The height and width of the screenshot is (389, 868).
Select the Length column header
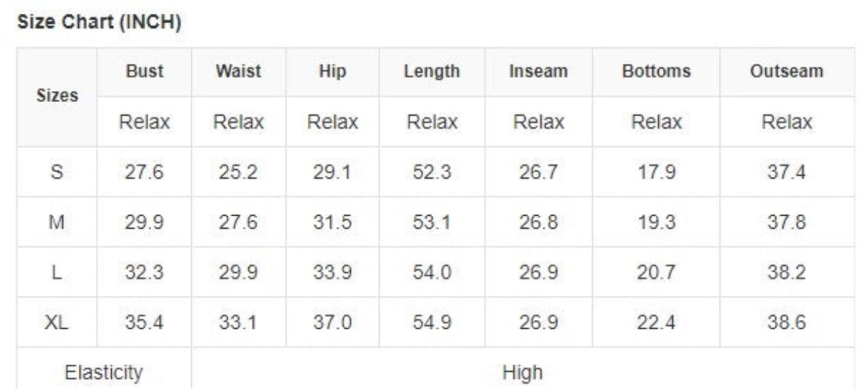pos(432,71)
